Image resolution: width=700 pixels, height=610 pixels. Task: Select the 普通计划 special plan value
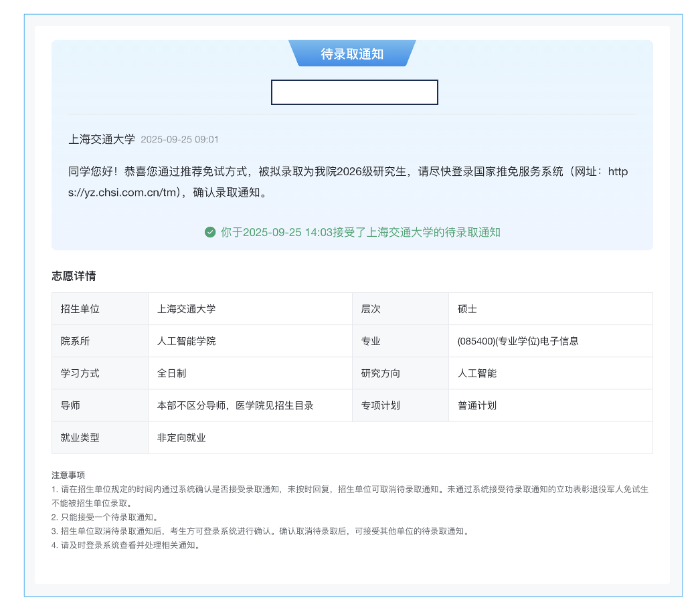click(476, 405)
